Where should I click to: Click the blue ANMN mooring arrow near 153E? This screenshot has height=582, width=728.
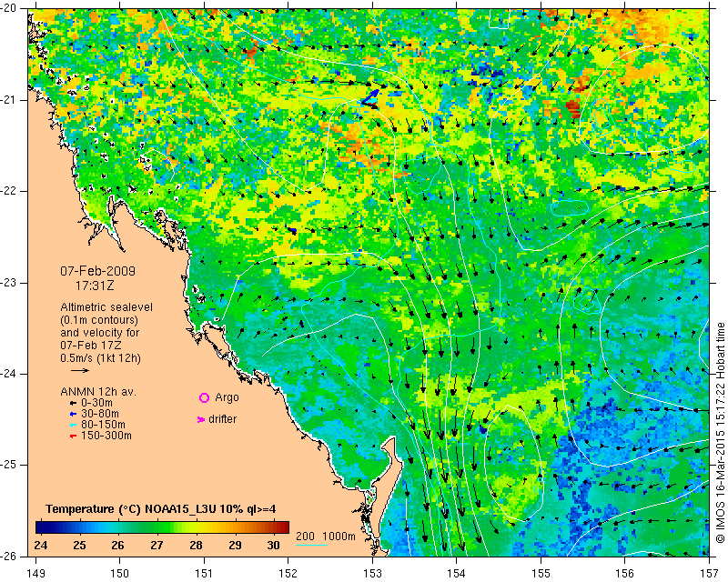[370, 97]
